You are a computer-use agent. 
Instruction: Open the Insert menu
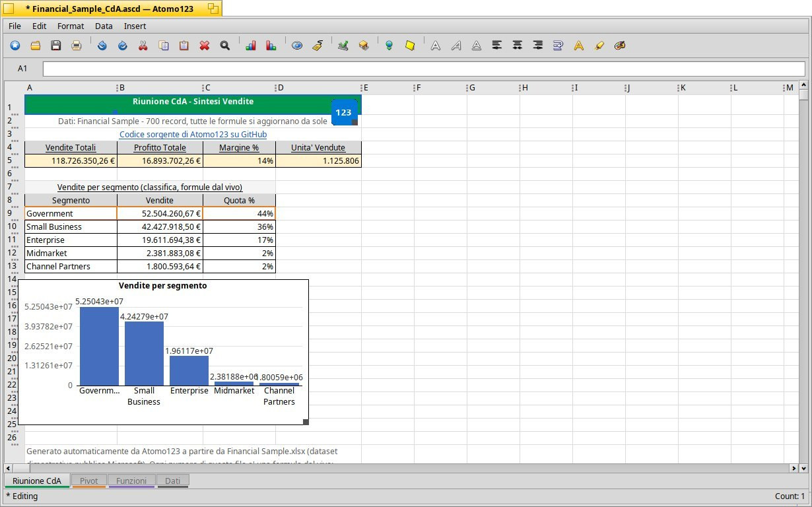[135, 26]
